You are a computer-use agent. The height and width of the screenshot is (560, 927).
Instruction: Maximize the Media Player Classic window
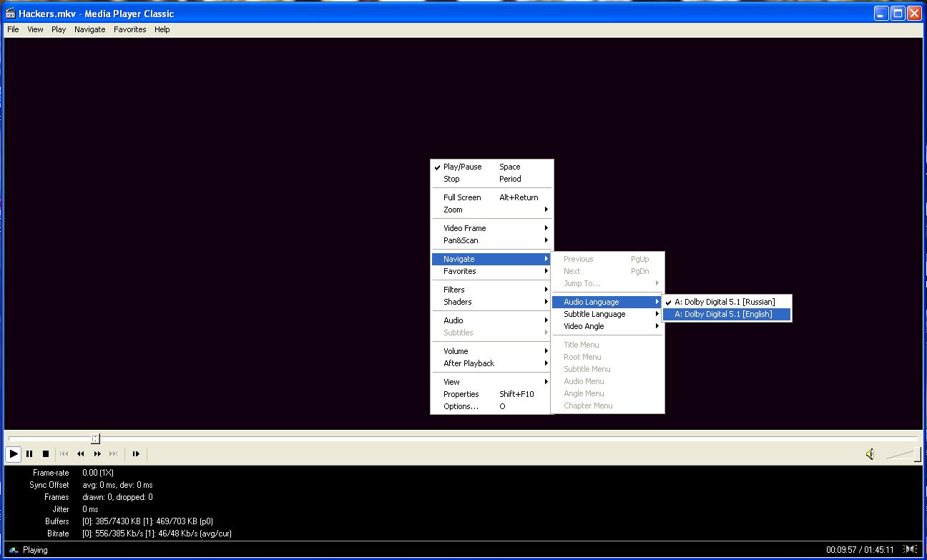coord(898,13)
